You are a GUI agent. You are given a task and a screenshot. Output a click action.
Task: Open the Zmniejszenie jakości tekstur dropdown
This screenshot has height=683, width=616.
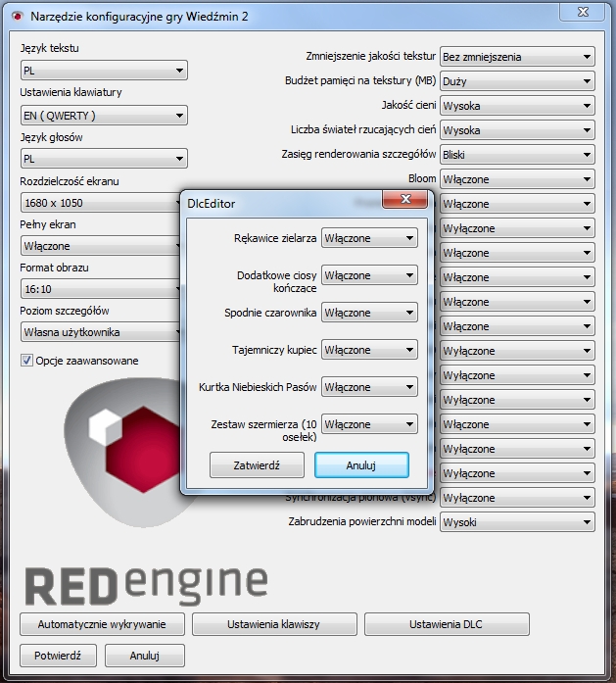coord(517,57)
